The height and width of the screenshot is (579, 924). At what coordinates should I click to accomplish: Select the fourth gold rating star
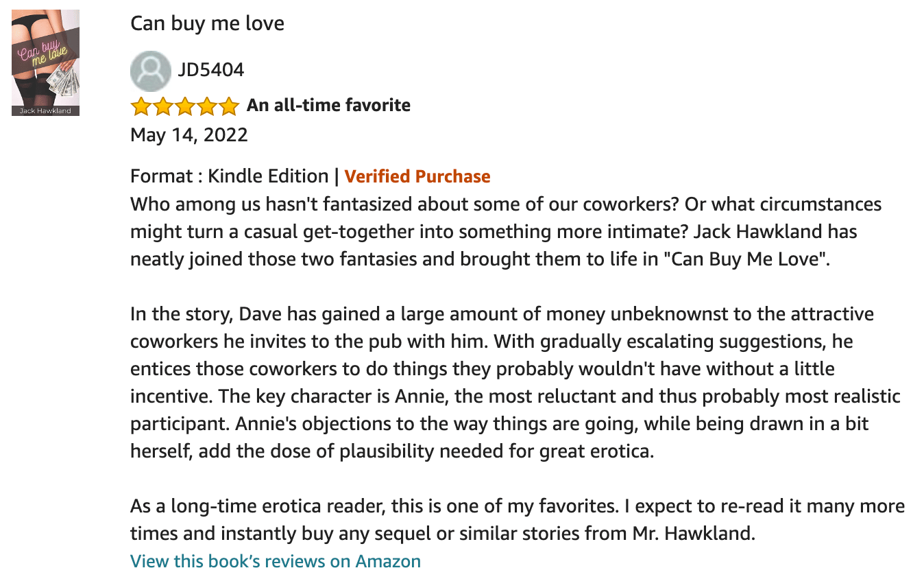(207, 106)
